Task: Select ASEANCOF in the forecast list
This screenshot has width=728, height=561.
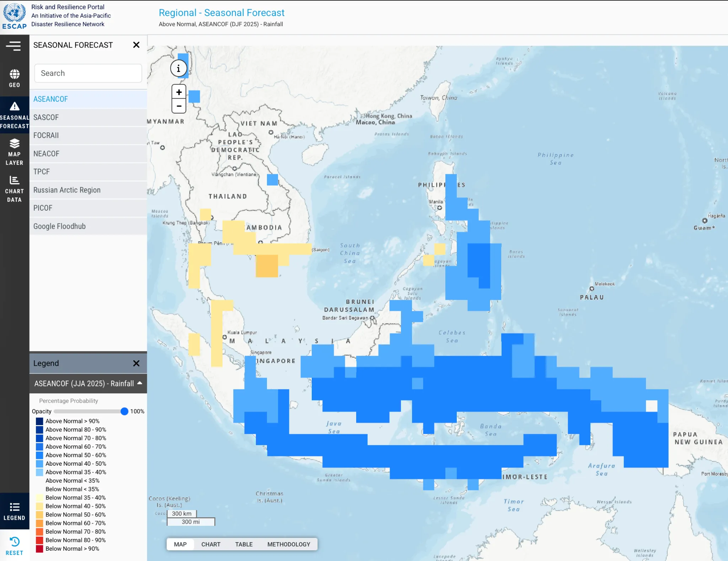Action: coord(88,99)
